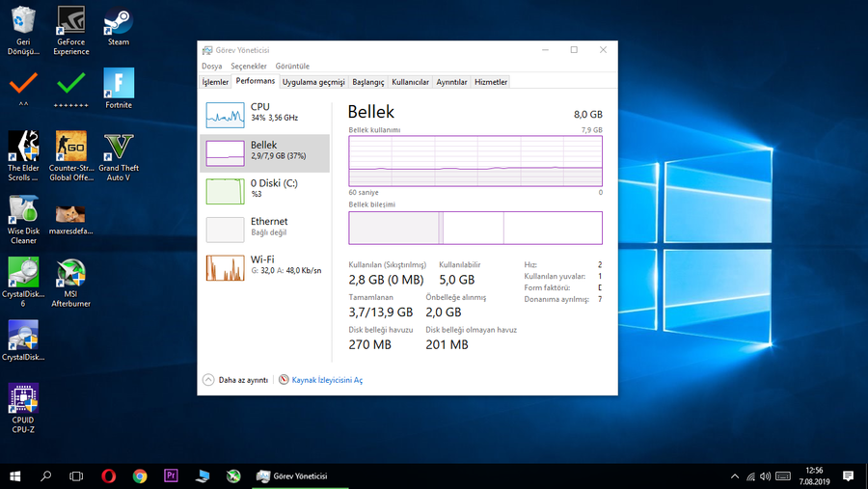
Task: Click the Kaynak İzleyicisini Aç link
Action: (327, 380)
